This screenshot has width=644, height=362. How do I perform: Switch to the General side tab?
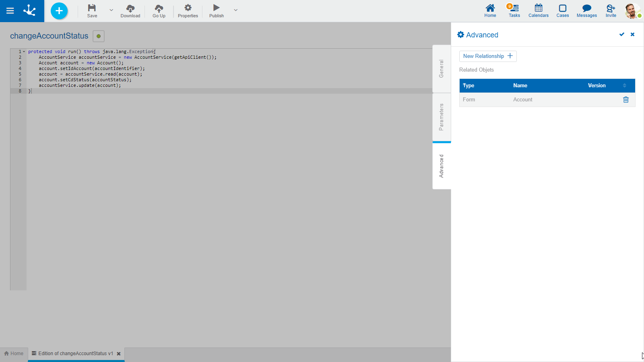[442, 69]
